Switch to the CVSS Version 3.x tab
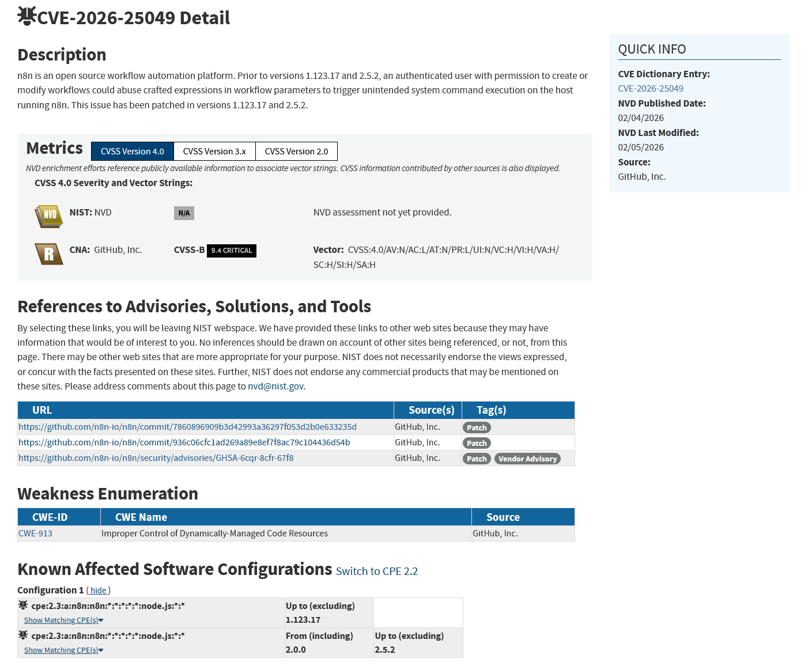 click(x=214, y=152)
